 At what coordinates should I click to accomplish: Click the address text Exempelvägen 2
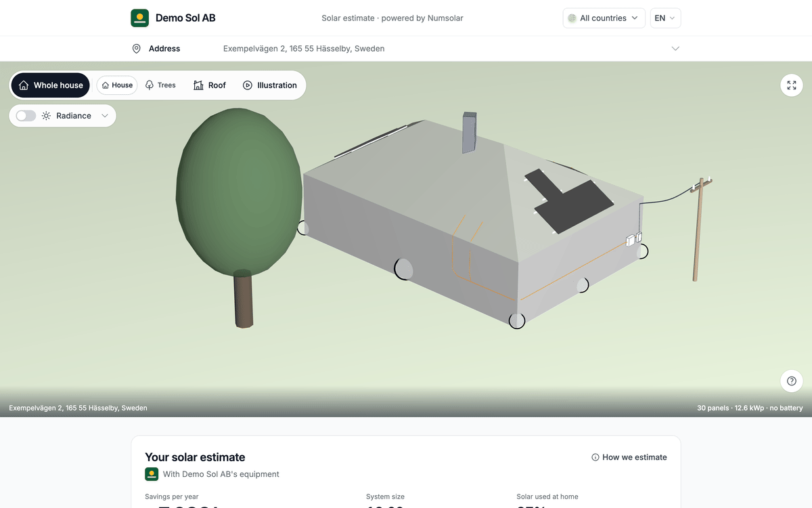[x=304, y=49]
